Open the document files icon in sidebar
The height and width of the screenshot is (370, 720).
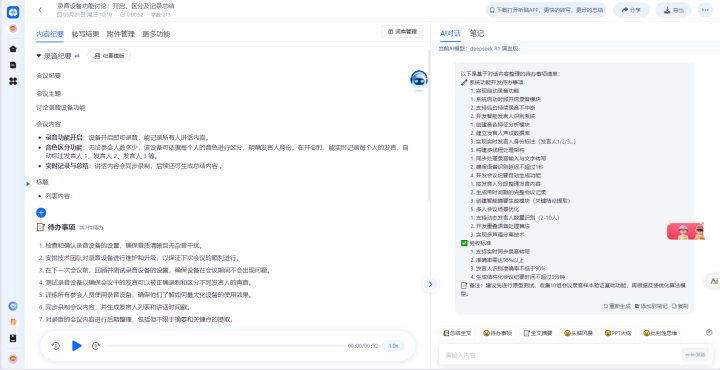tap(13, 65)
